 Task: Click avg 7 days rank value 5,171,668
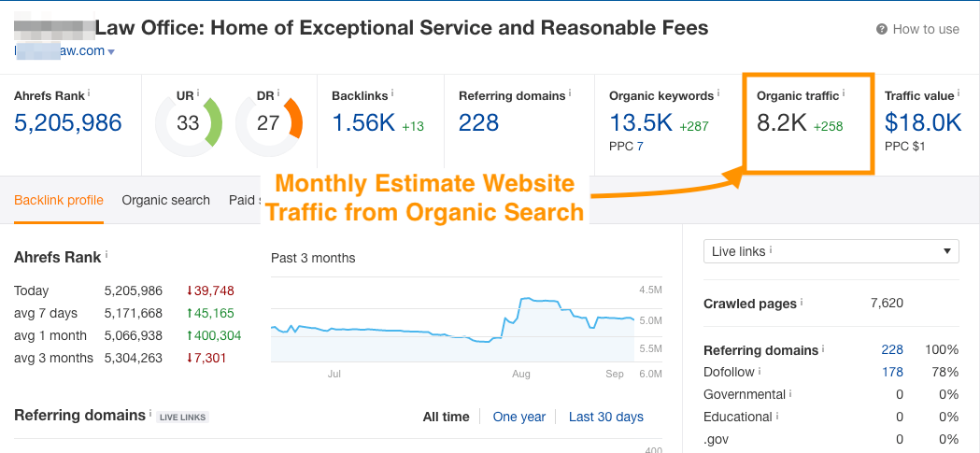point(133,313)
